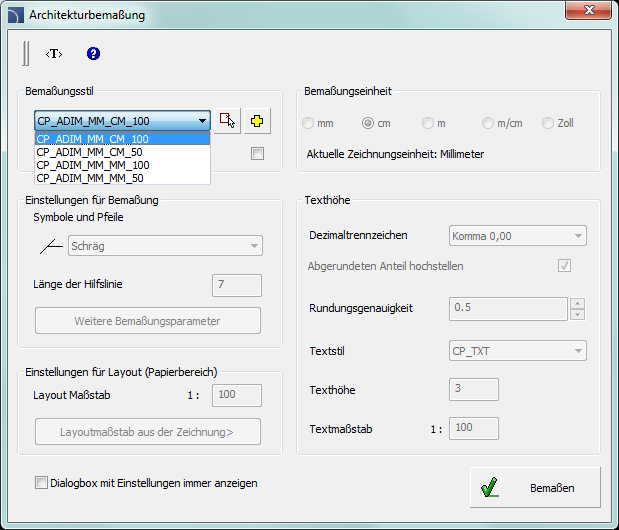Select the CP_ADIM_MM_MM_100 list entry

click(93, 165)
